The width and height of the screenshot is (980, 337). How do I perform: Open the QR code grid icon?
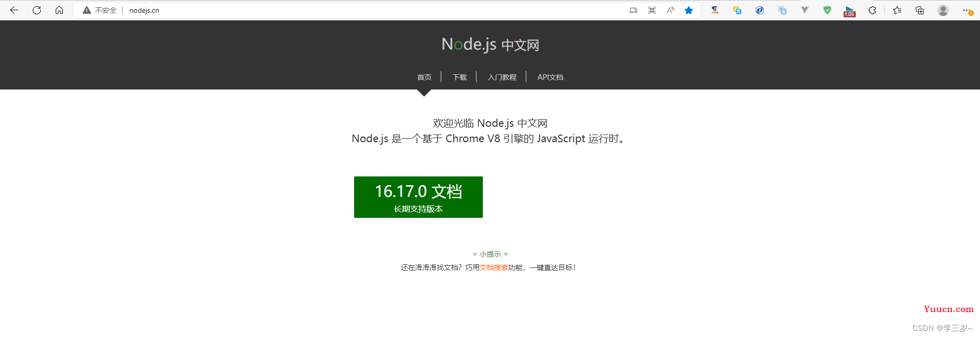[652, 10]
